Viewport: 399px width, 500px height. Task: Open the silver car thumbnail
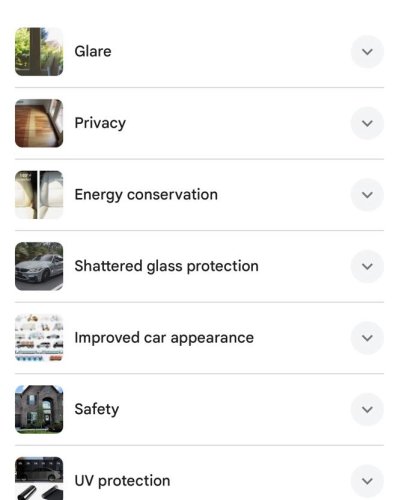point(39,266)
